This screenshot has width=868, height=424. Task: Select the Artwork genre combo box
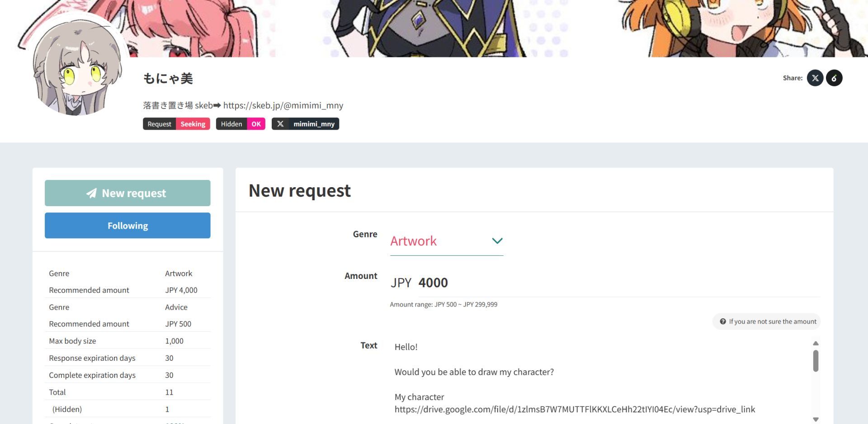click(447, 241)
